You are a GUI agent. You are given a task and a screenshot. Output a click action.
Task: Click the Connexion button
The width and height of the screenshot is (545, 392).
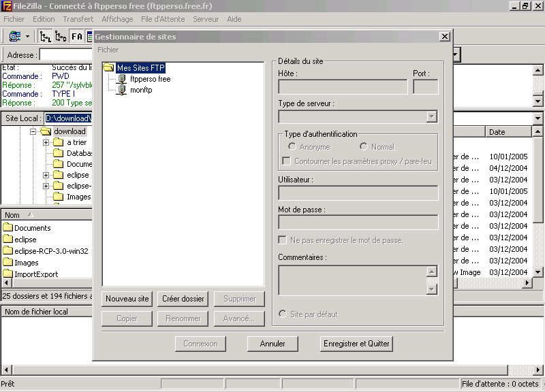pos(200,344)
